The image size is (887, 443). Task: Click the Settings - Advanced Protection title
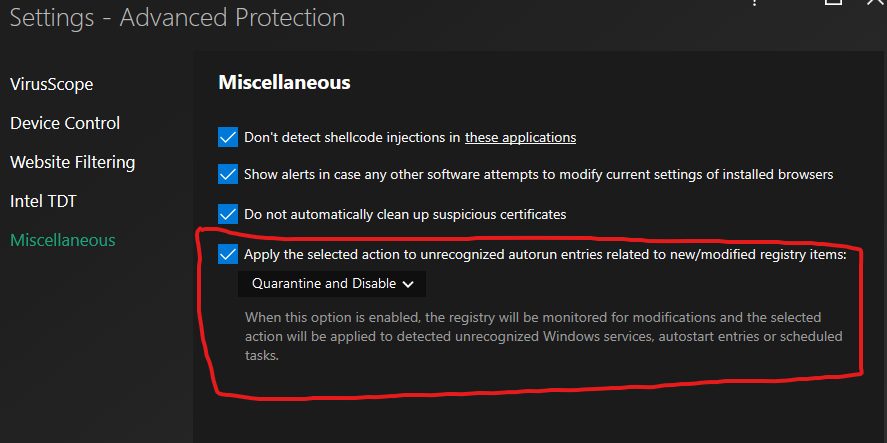pyautogui.click(x=177, y=18)
